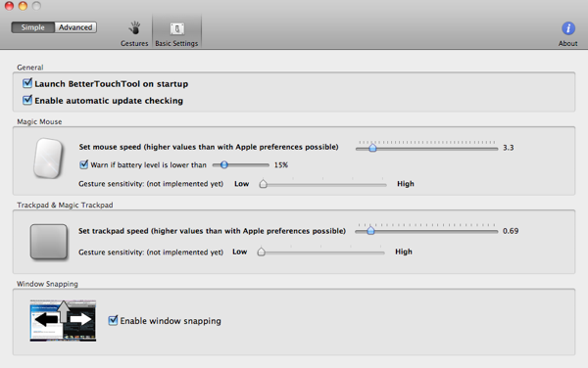The width and height of the screenshot is (588, 368).
Task: Click the High label in Magic Mouse section
Action: click(406, 184)
